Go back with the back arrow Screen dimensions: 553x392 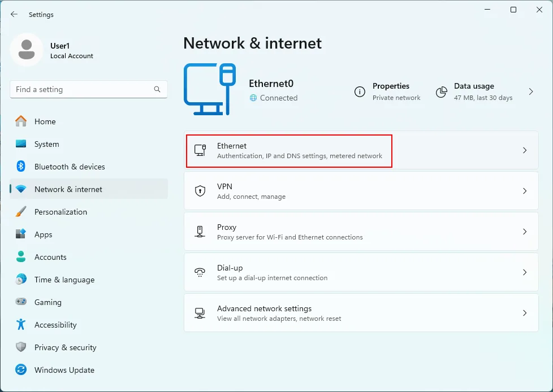point(14,15)
